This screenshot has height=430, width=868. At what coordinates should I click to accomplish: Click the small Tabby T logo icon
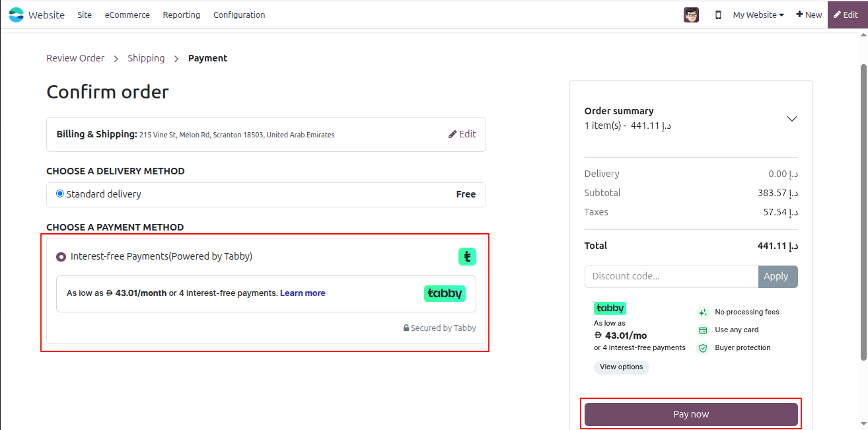point(467,257)
